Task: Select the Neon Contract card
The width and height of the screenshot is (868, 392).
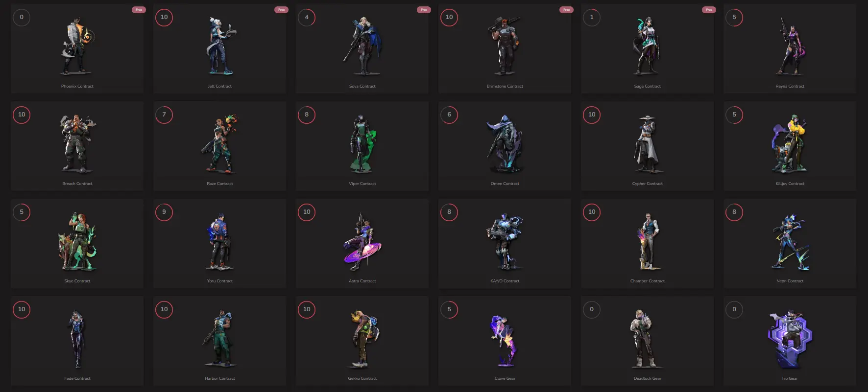Action: [x=790, y=243]
